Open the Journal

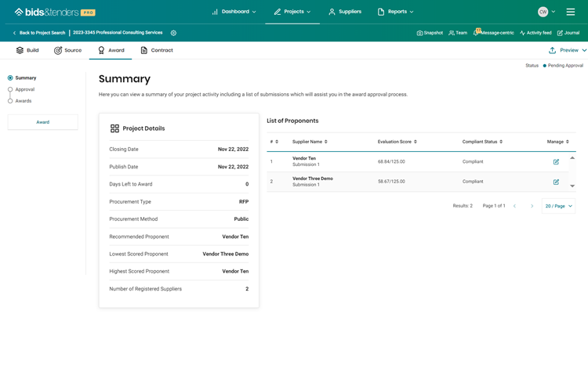click(568, 33)
